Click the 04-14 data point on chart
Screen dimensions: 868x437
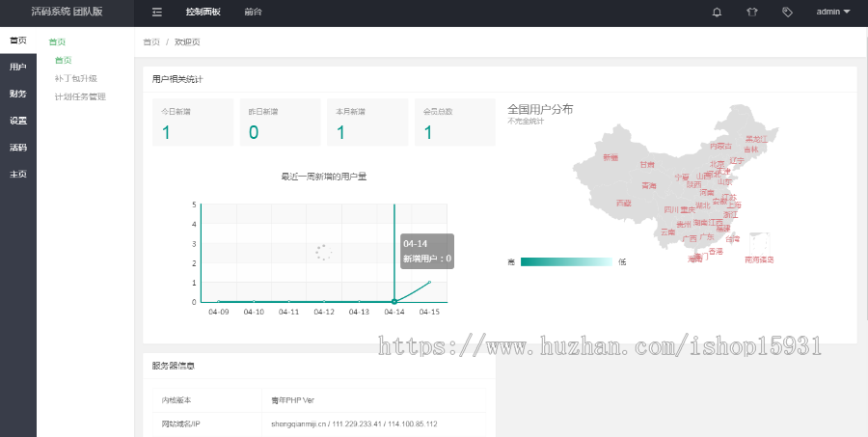[x=394, y=302]
